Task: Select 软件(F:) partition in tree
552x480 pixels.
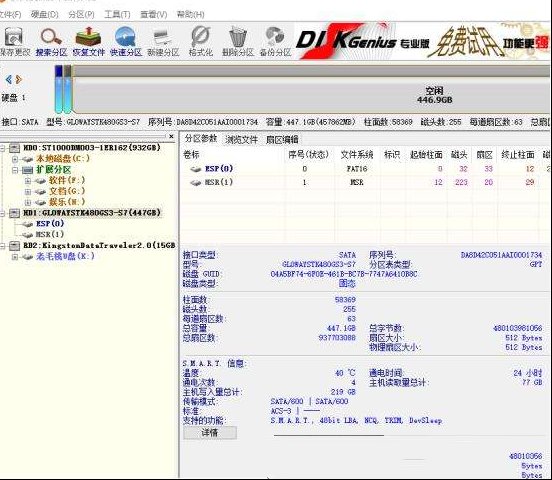Action: pos(67,180)
